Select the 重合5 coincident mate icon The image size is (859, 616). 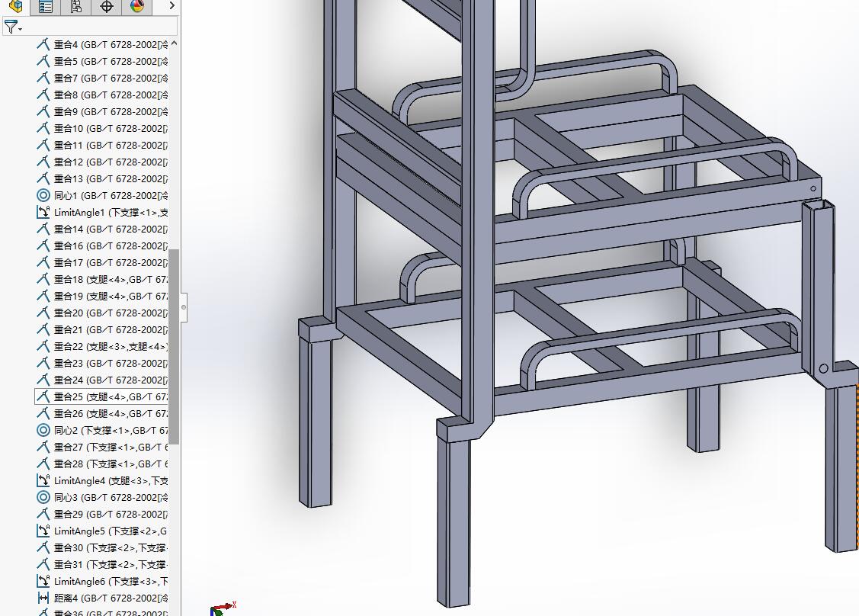pyautogui.click(x=43, y=62)
